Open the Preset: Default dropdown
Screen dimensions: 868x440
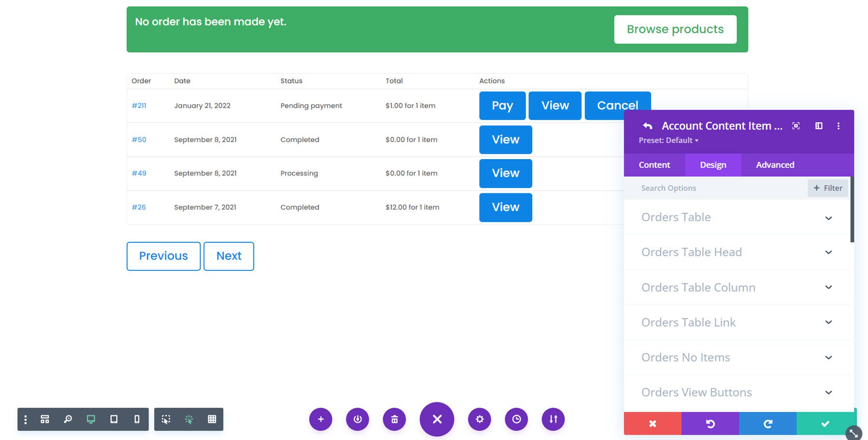[x=668, y=140]
